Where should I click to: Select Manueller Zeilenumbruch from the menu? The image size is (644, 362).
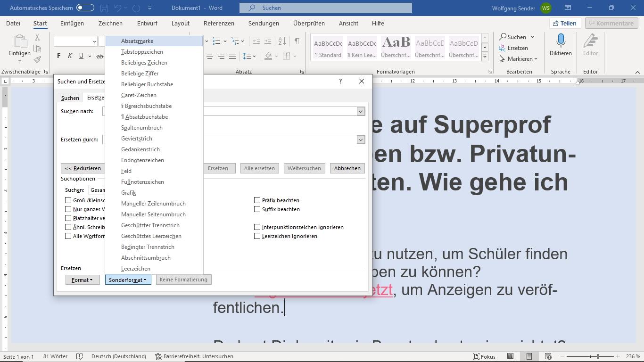click(153, 203)
